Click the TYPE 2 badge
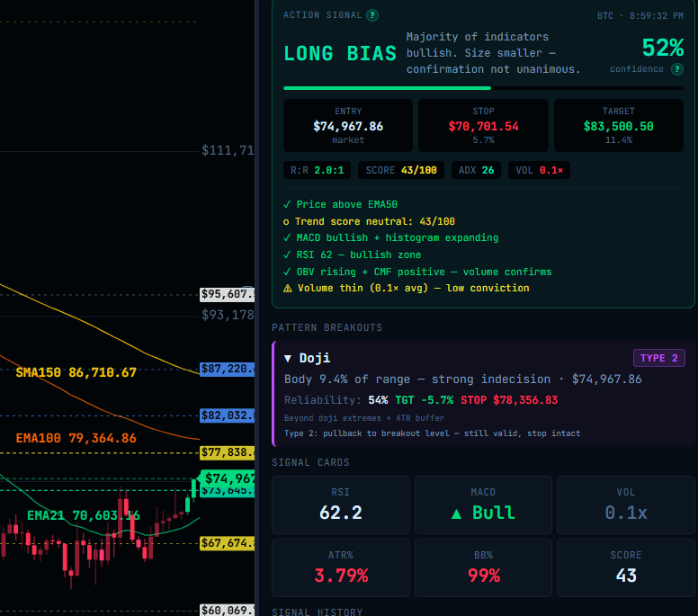This screenshot has height=616, width=698. pos(658,358)
